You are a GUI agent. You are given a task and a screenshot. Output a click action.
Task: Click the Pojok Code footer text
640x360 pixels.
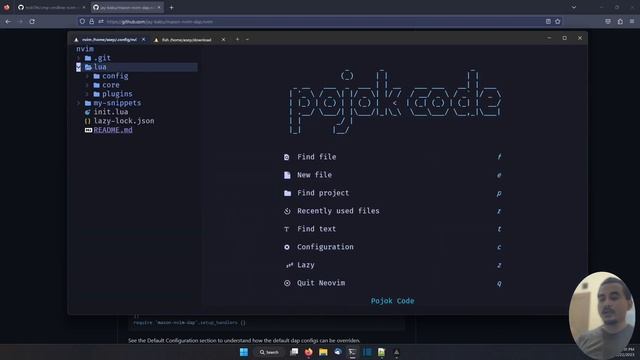coord(392,301)
